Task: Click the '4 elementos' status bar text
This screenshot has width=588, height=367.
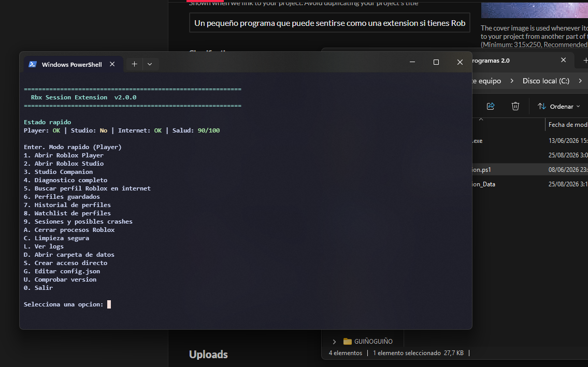Action: (x=346, y=353)
